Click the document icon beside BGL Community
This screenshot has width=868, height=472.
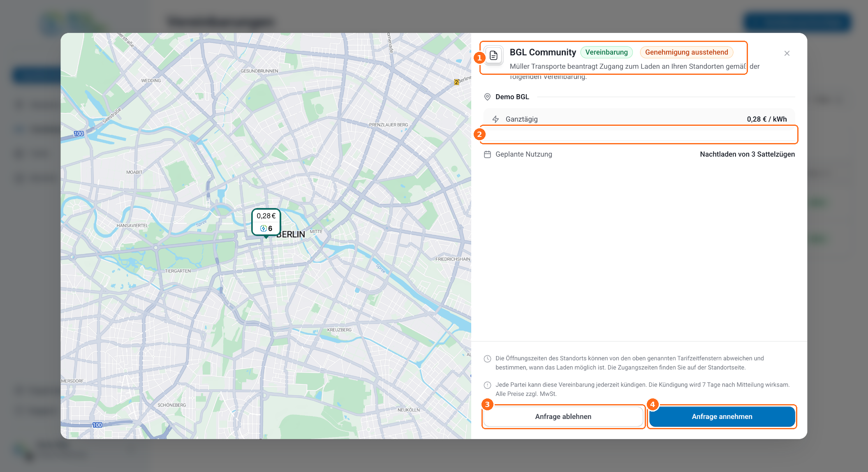(493, 56)
